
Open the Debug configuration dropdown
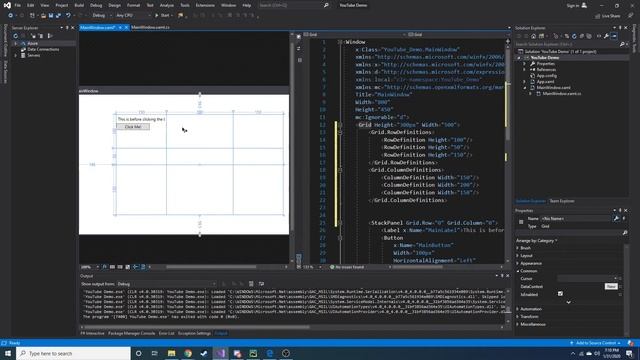(101, 16)
